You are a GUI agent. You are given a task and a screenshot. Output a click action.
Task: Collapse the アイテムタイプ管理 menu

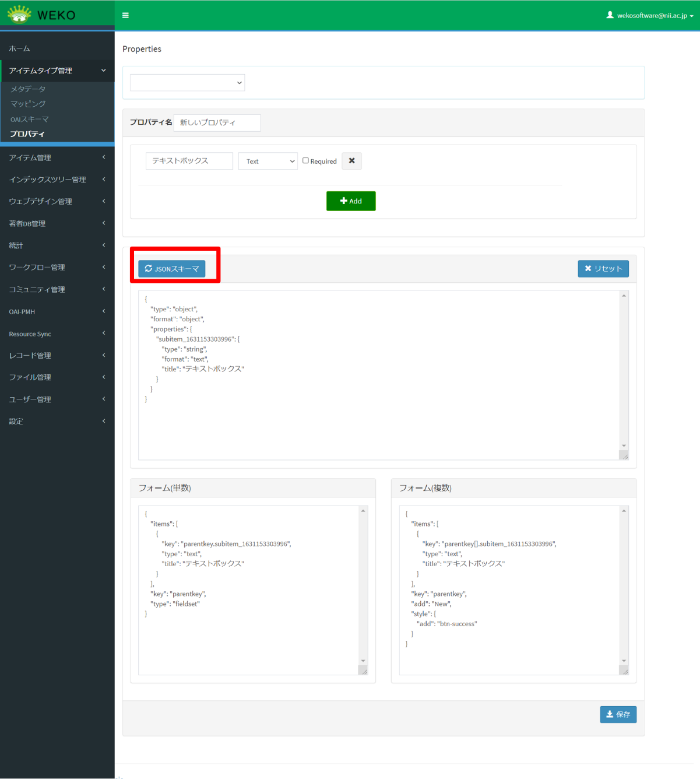57,71
